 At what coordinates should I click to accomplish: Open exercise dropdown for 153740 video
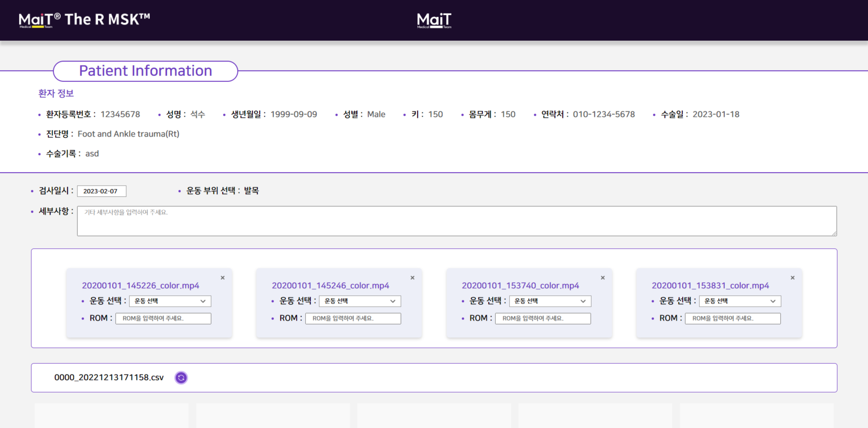tap(550, 301)
